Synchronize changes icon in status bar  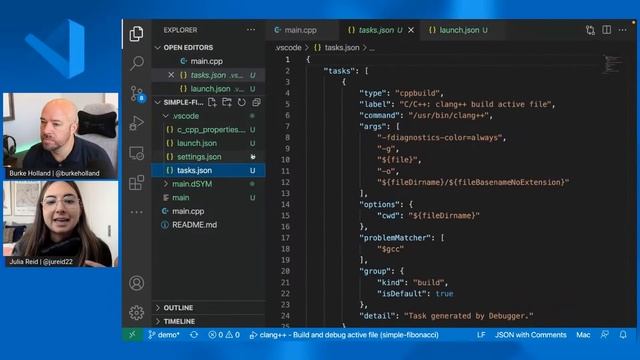tap(194, 335)
